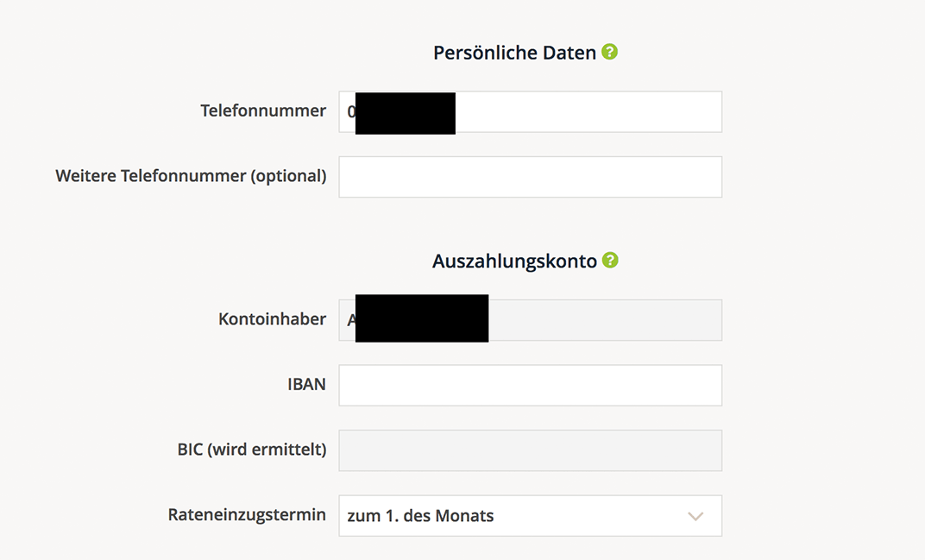This screenshot has width=925, height=560.
Task: Click the greyed-out BIC field
Action: point(531,450)
